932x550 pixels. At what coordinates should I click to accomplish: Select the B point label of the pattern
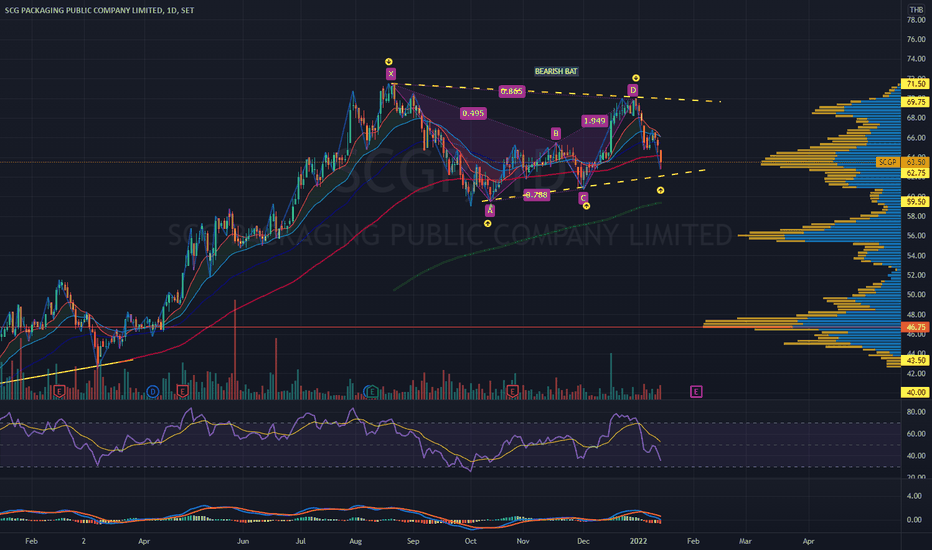tap(555, 133)
